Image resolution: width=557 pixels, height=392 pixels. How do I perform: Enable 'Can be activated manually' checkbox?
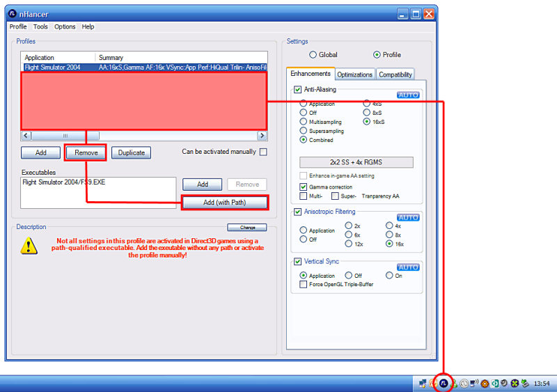point(263,152)
